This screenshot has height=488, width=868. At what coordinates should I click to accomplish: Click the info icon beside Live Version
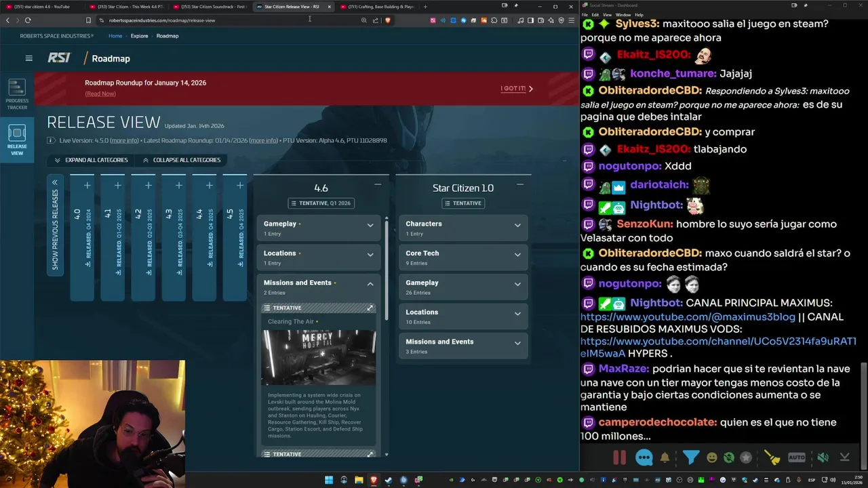click(x=51, y=140)
